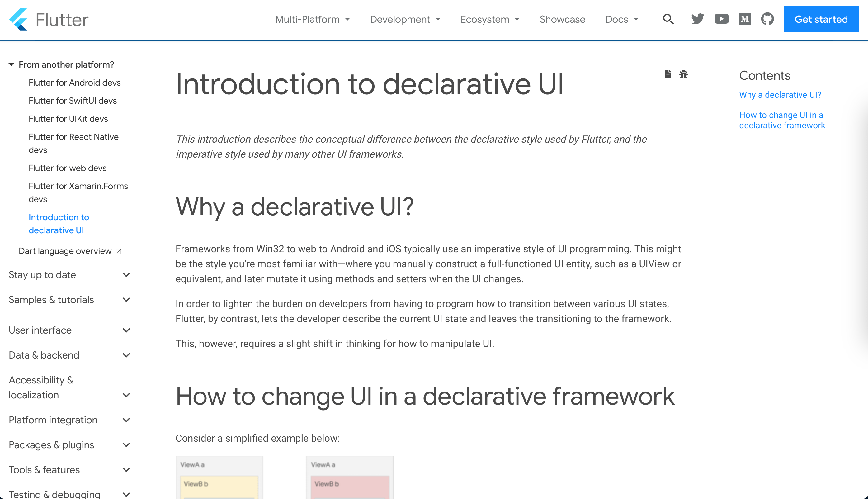The width and height of the screenshot is (868, 499).
Task: Open the Flutter Twitter icon
Action: [697, 19]
